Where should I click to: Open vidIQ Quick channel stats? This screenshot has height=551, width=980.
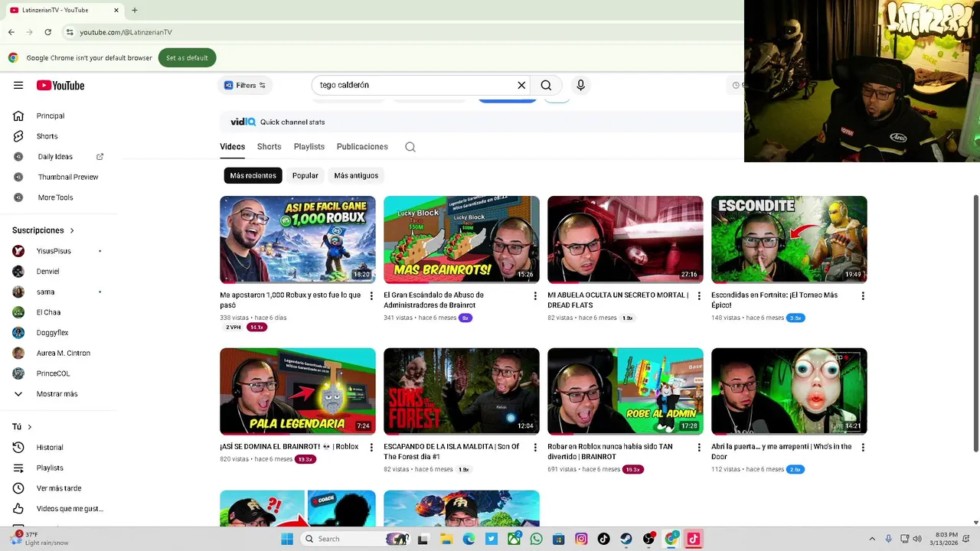tap(278, 122)
